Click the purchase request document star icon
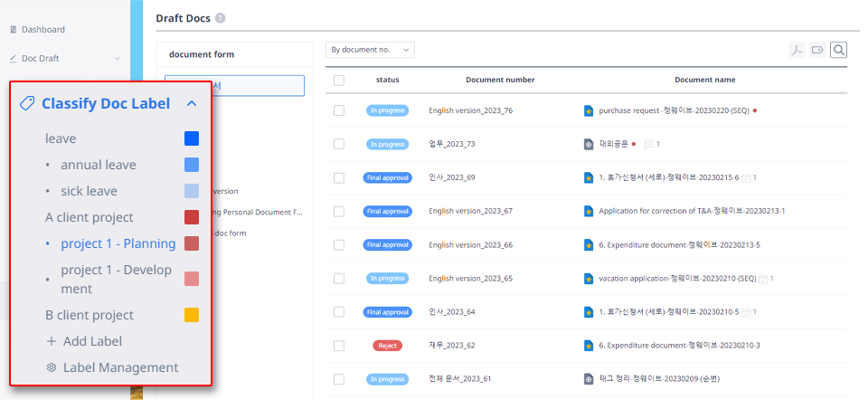Image resolution: width=868 pixels, height=400 pixels. point(589,110)
